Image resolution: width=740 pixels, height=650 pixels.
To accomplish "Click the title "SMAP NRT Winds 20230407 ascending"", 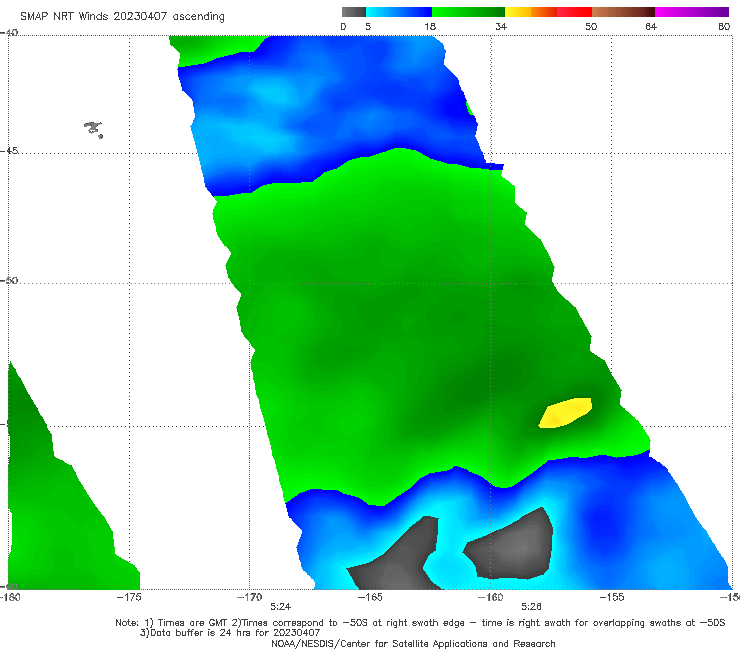I will coord(122,17).
